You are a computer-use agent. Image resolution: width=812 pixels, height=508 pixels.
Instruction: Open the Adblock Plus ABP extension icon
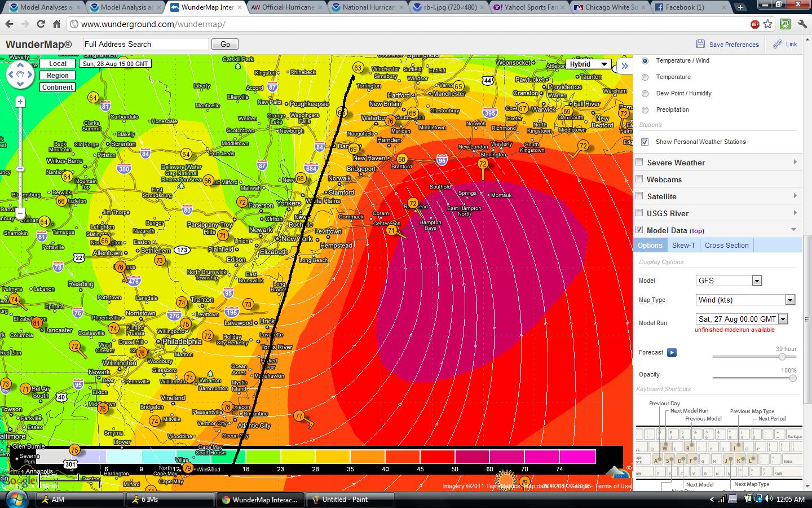[x=755, y=24]
